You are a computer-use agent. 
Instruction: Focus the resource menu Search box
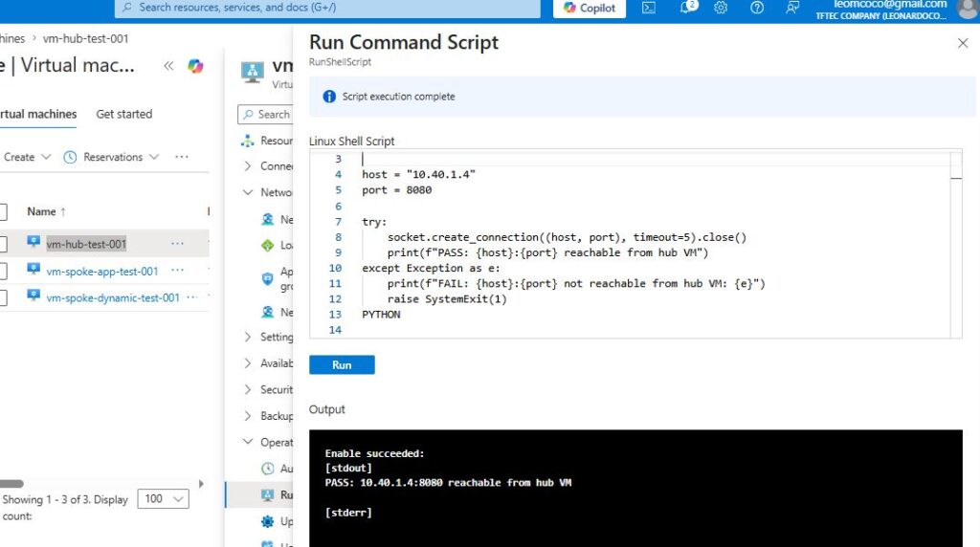[266, 114]
